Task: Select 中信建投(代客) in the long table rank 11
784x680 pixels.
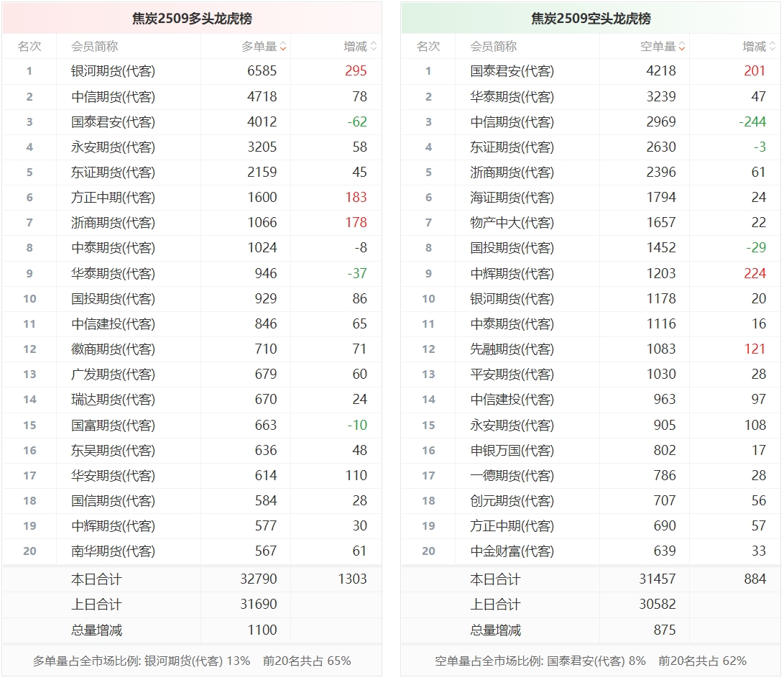Action: (x=113, y=323)
